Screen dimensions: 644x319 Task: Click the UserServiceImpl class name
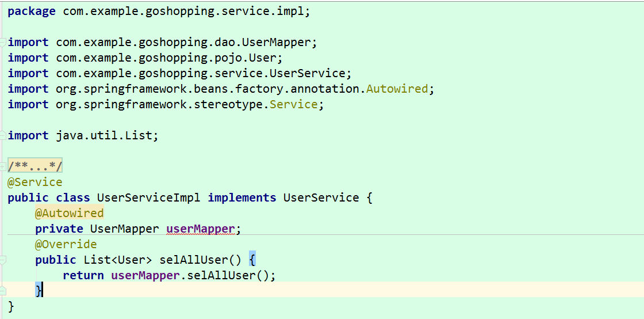click(149, 198)
